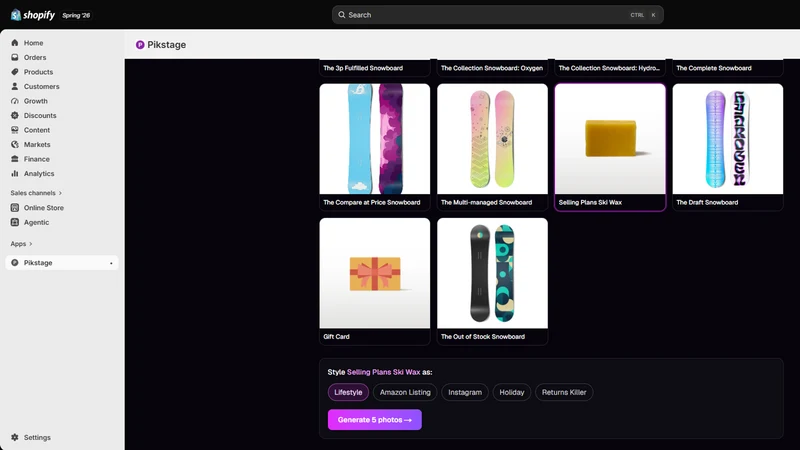The image size is (800, 450).
Task: Click The Collection Snowboard: Hydro... label
Action: pyautogui.click(x=609, y=68)
